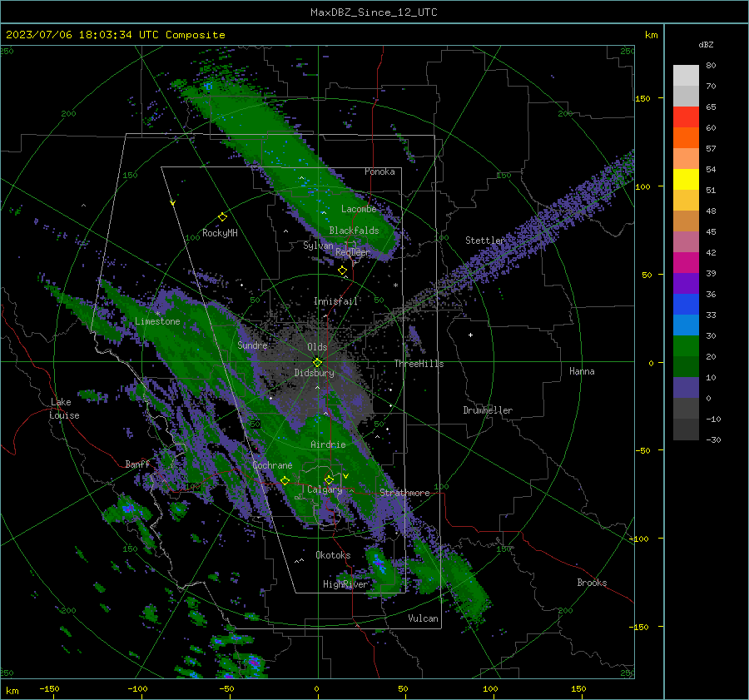This screenshot has height=700, width=749.
Task: Click the km unit label at top right
Action: click(651, 35)
